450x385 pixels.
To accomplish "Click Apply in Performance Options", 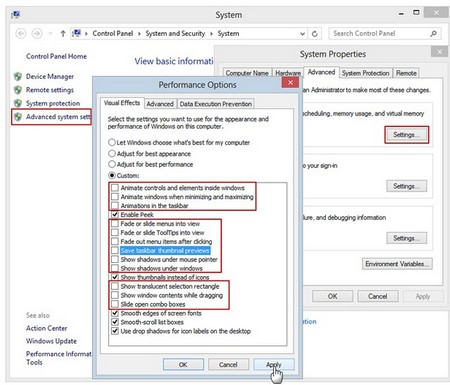I will point(274,364).
